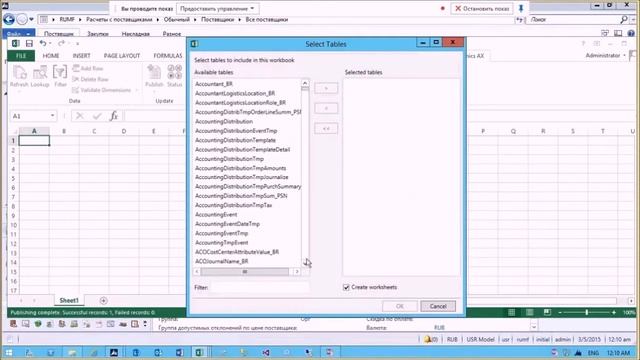The height and width of the screenshot is (360, 640).
Task: Click the Page Break Preview icon in the status bar
Action: pos(547,312)
